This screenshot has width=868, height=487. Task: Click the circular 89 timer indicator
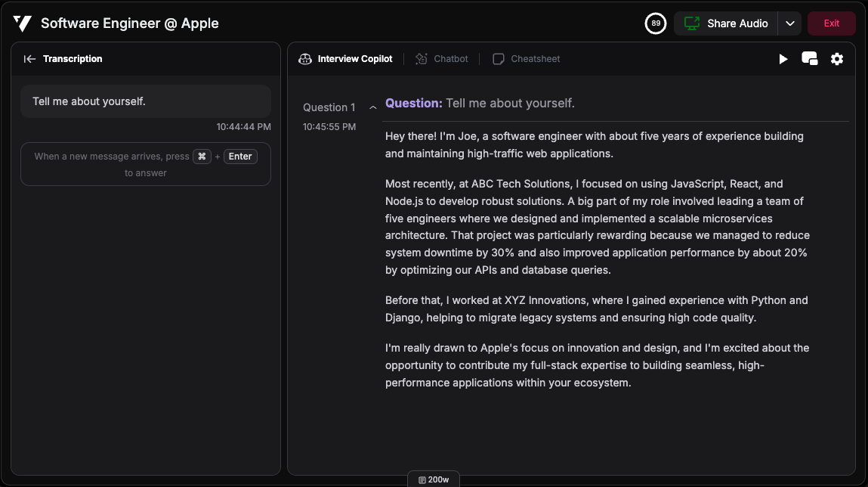tap(656, 23)
